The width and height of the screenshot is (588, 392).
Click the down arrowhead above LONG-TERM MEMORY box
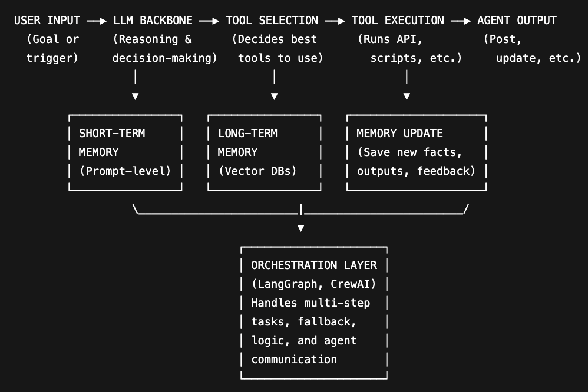click(274, 96)
